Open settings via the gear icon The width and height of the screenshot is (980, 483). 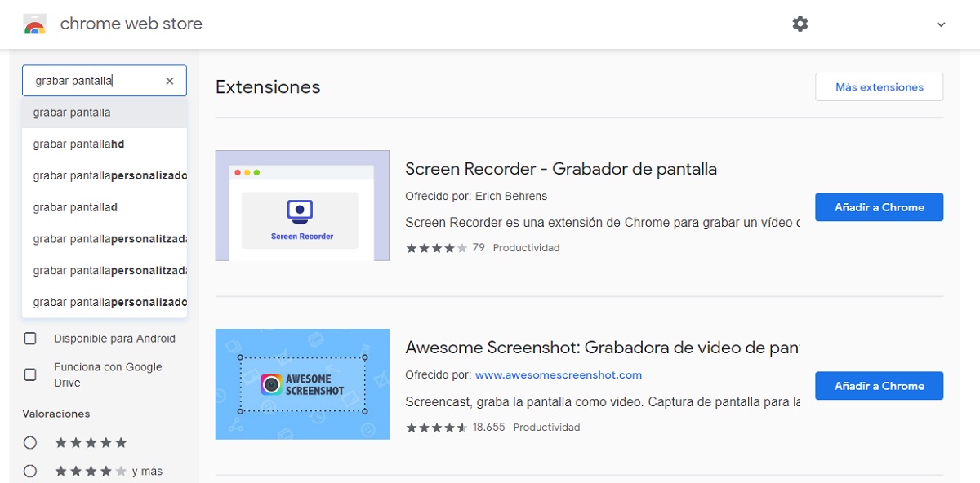pyautogui.click(x=800, y=24)
